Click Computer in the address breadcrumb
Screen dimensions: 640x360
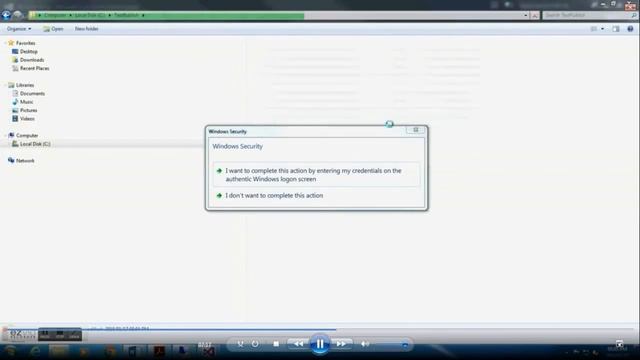(x=55, y=15)
